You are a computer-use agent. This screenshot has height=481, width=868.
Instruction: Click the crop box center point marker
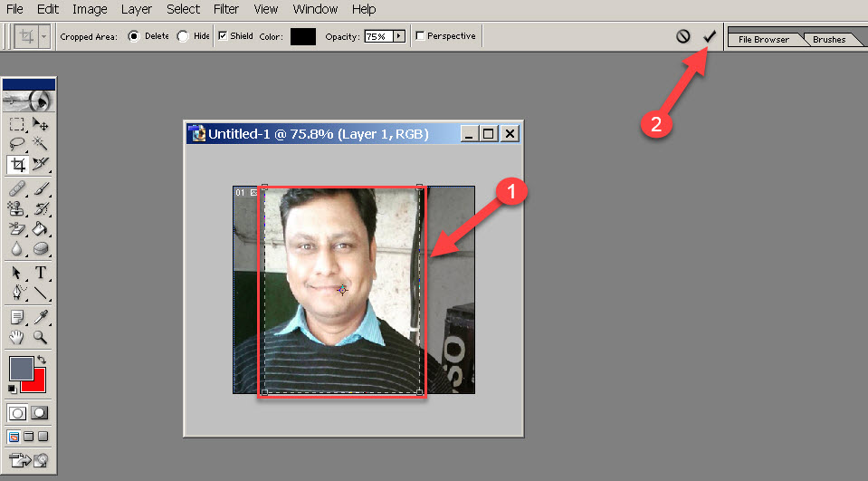(x=342, y=290)
